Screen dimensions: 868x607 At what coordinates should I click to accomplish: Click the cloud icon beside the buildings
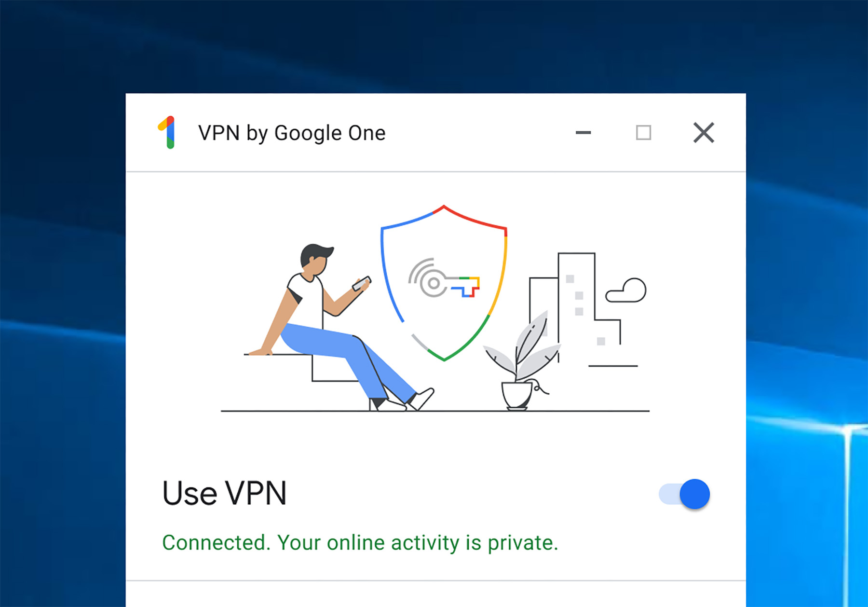click(626, 290)
